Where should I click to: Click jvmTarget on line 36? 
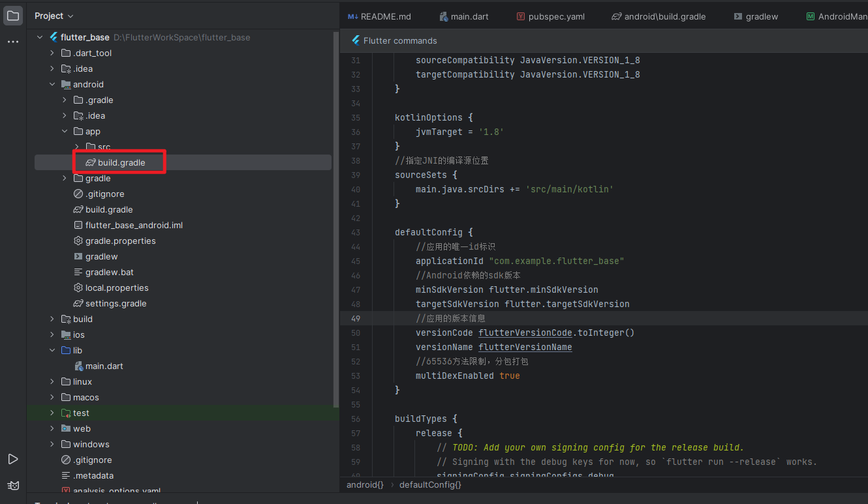pos(439,132)
